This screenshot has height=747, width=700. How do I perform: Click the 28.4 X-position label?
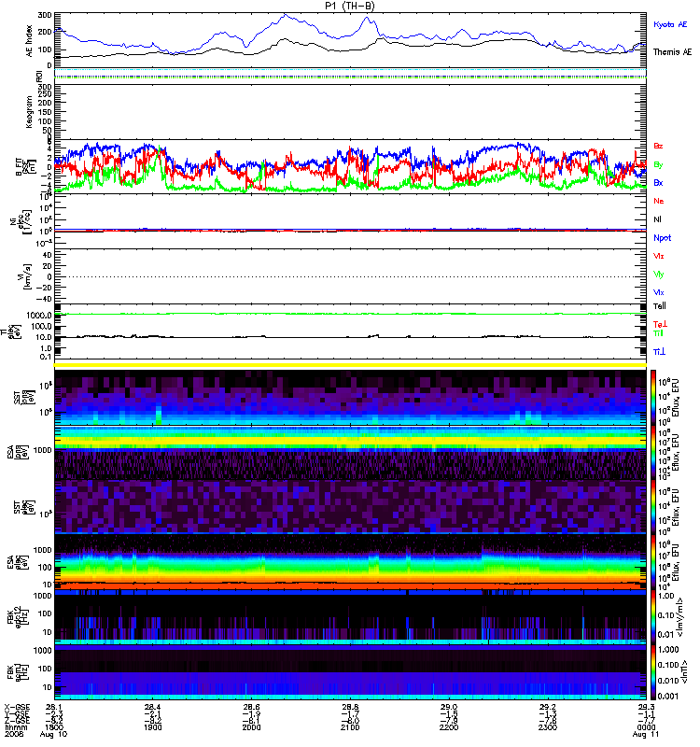point(152,707)
